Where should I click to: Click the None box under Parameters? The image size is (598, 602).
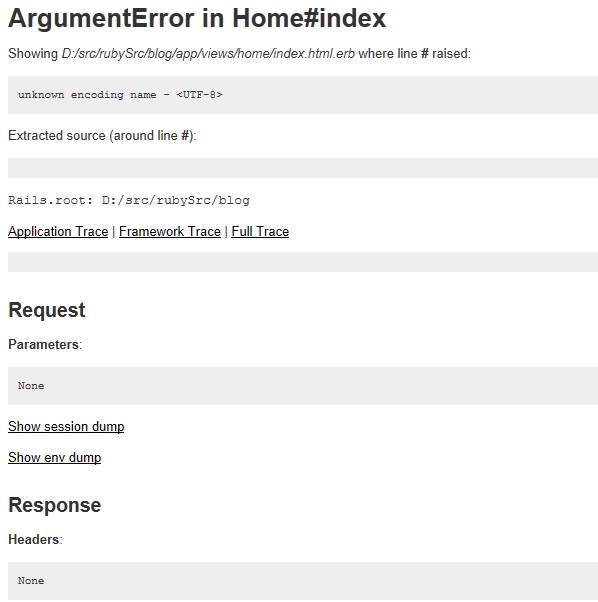click(303, 386)
